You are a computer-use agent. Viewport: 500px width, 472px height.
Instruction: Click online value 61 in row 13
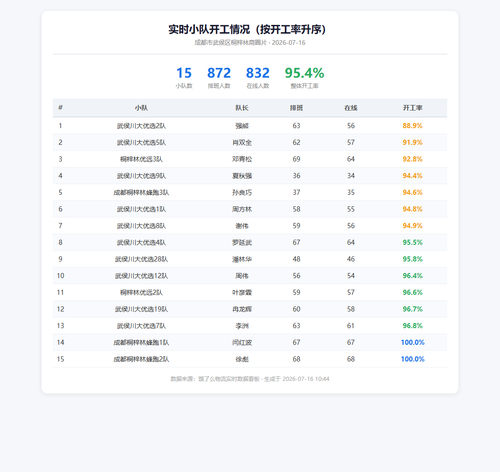pos(351,326)
